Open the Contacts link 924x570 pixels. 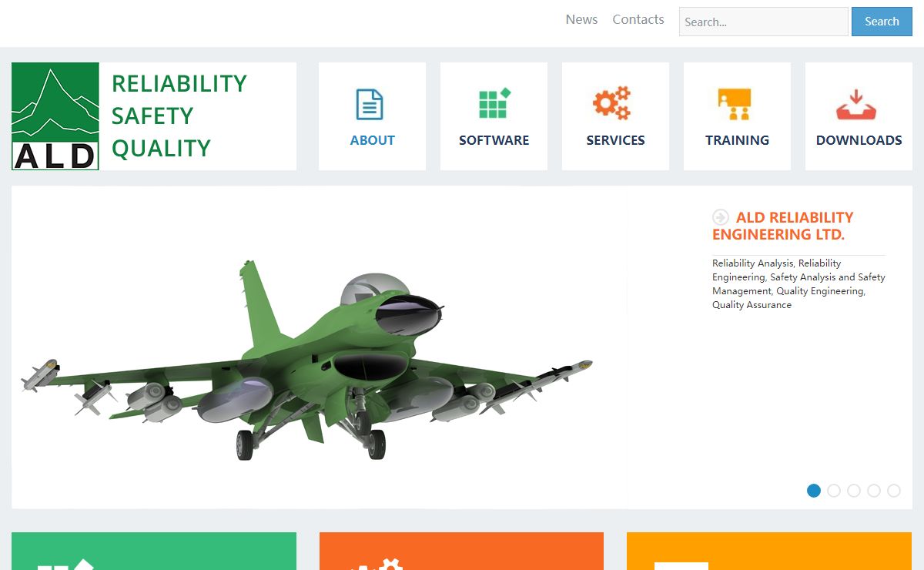click(638, 20)
